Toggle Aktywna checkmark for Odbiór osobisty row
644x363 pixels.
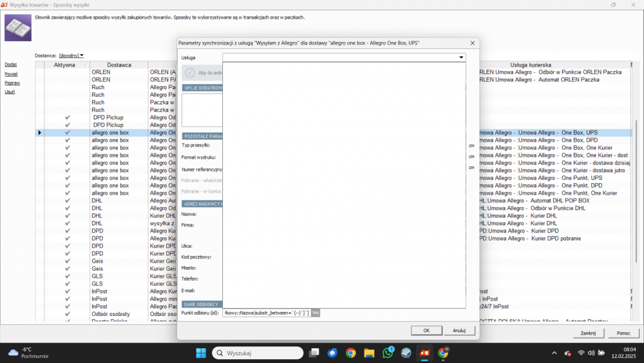[x=68, y=314]
